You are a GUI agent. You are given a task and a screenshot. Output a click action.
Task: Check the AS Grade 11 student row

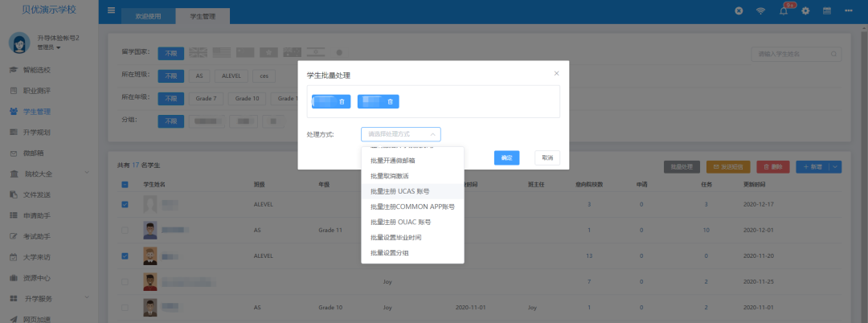pos(125,230)
